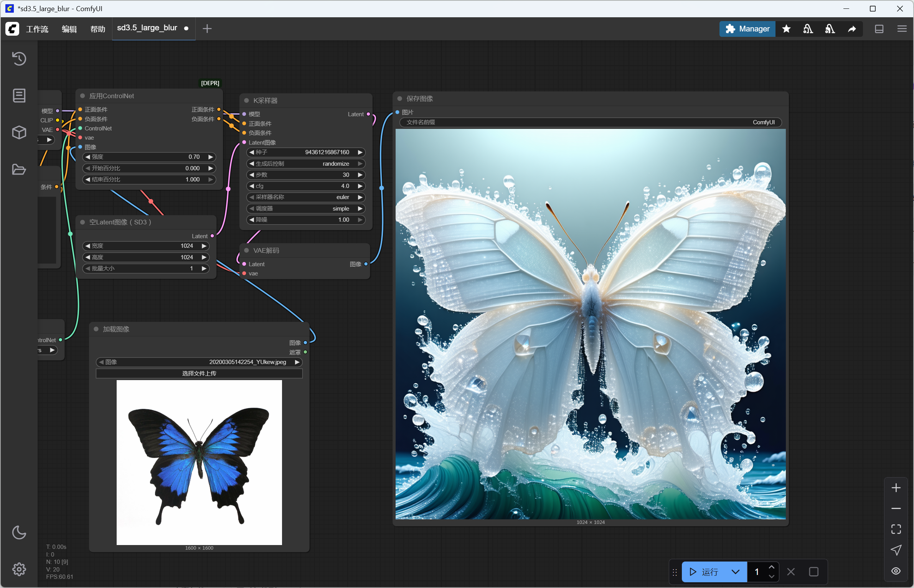Decrease 高度 1024 with left arrow
Screen dimensions: 914x588
coord(88,257)
